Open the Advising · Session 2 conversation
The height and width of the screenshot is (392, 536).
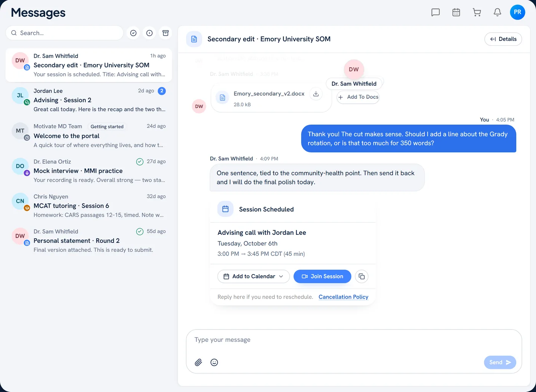[x=89, y=100]
